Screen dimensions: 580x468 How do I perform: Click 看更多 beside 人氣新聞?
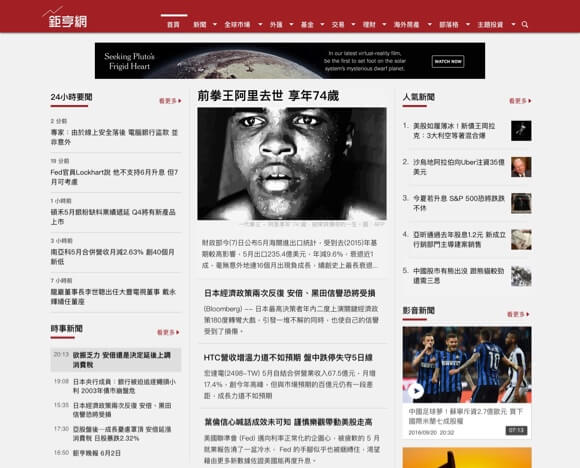click(520, 101)
